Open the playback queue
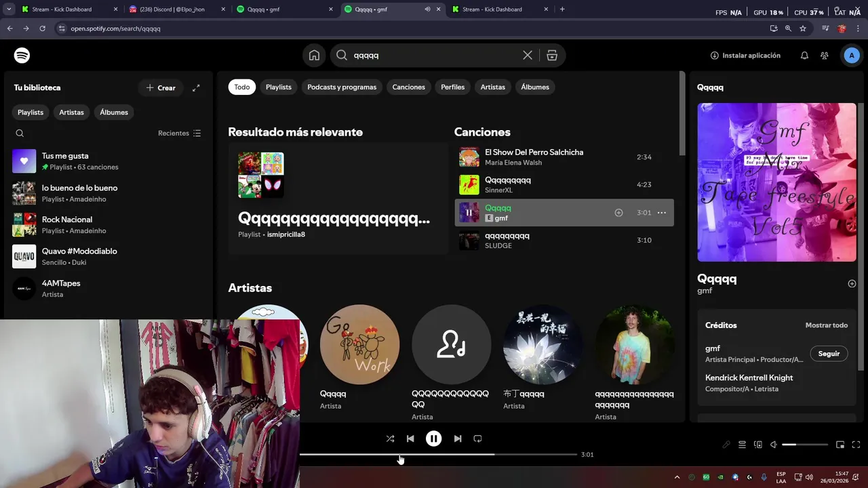 tap(743, 445)
